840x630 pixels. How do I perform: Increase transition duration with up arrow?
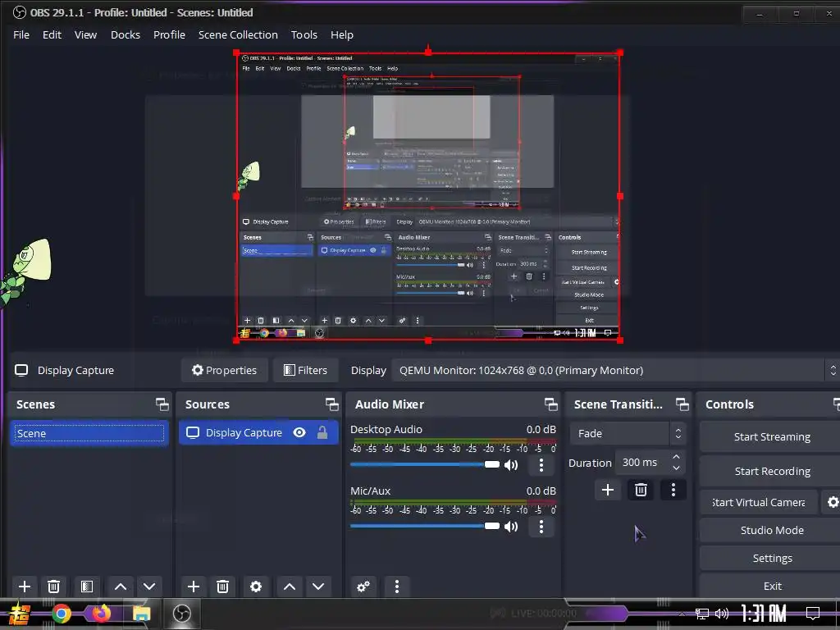[x=676, y=457]
